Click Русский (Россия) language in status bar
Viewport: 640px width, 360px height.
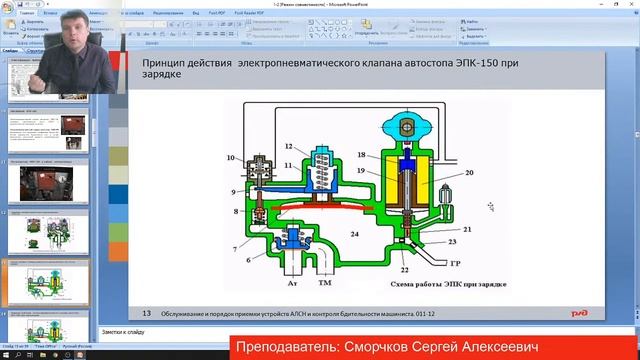point(77,346)
